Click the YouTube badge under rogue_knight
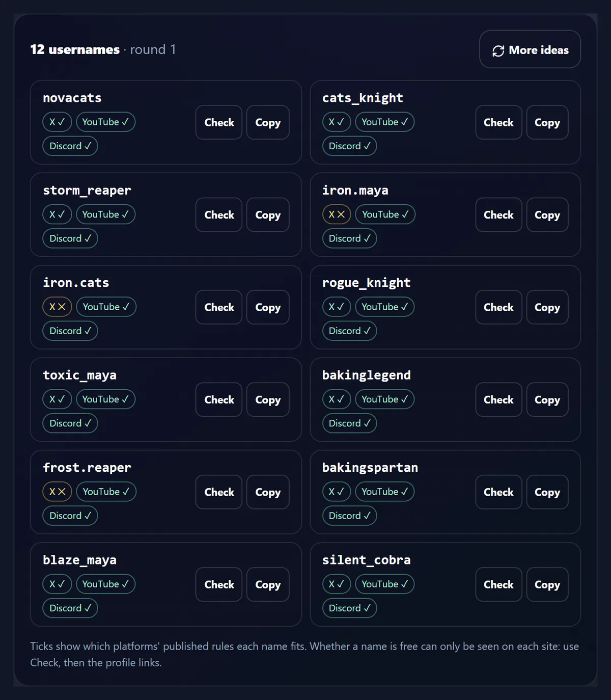Screen dimensions: 611x700 385,307
